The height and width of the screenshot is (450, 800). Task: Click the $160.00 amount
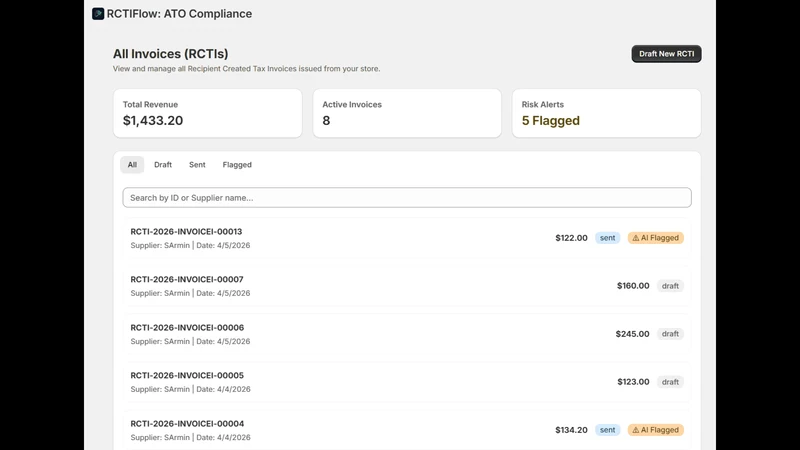tap(633, 286)
